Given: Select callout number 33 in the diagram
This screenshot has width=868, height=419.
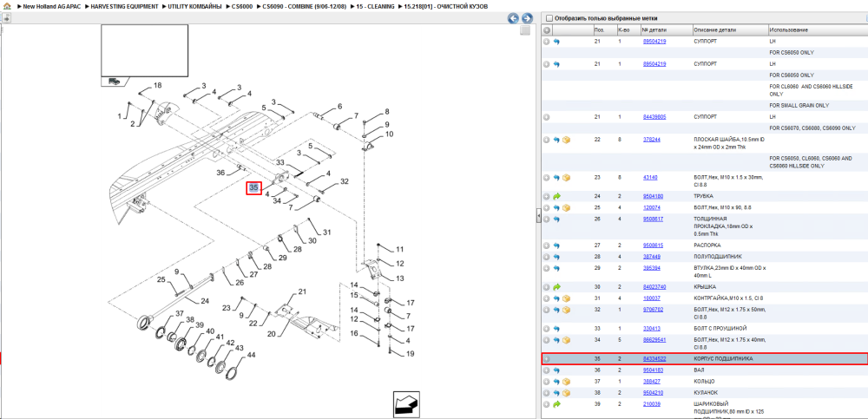Looking at the screenshot, I should click(279, 163).
